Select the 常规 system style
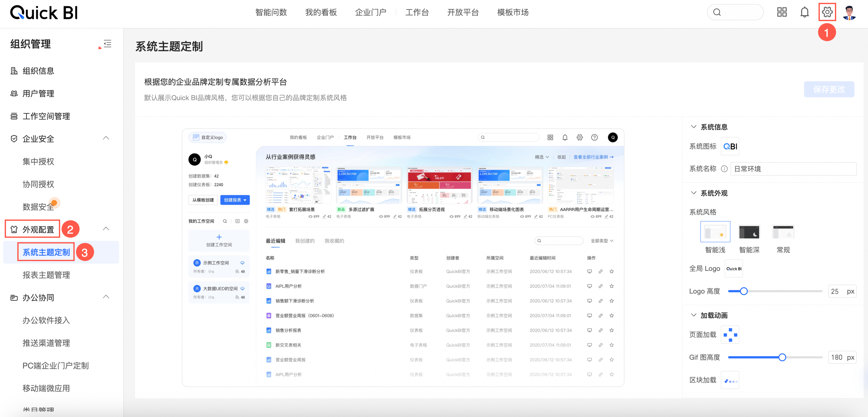The height and width of the screenshot is (417, 868). coord(783,232)
